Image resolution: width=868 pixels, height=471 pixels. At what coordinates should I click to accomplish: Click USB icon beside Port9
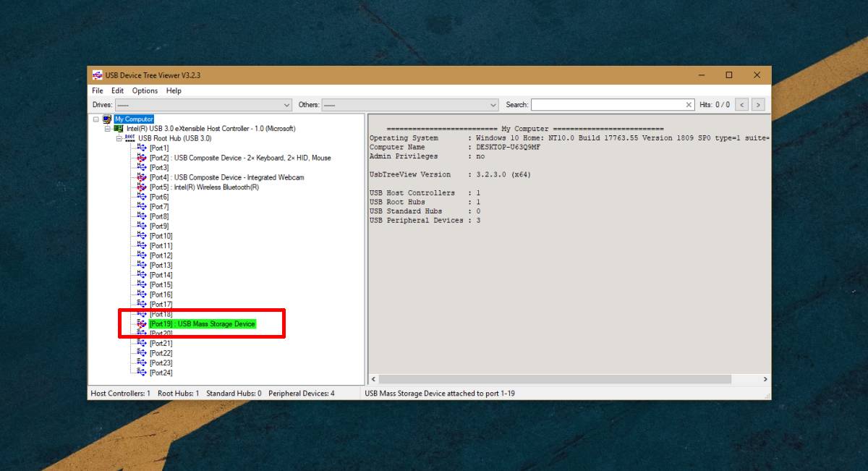click(x=142, y=226)
